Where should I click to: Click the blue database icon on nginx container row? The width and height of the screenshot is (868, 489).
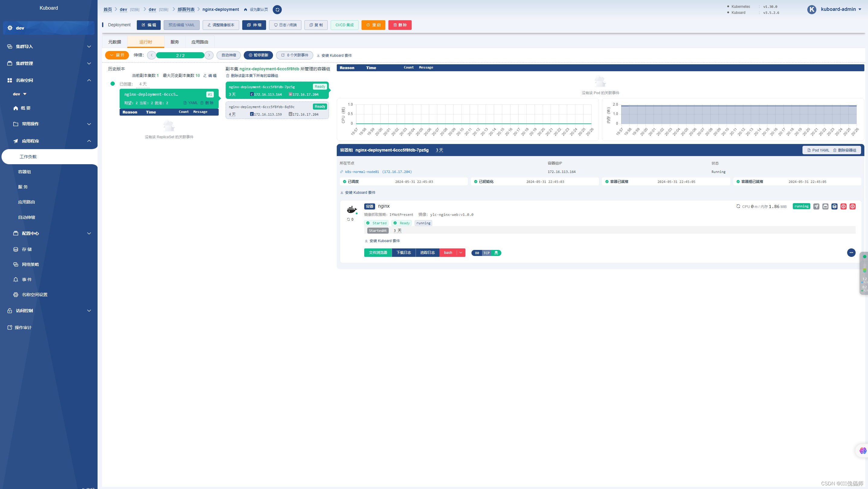click(834, 206)
